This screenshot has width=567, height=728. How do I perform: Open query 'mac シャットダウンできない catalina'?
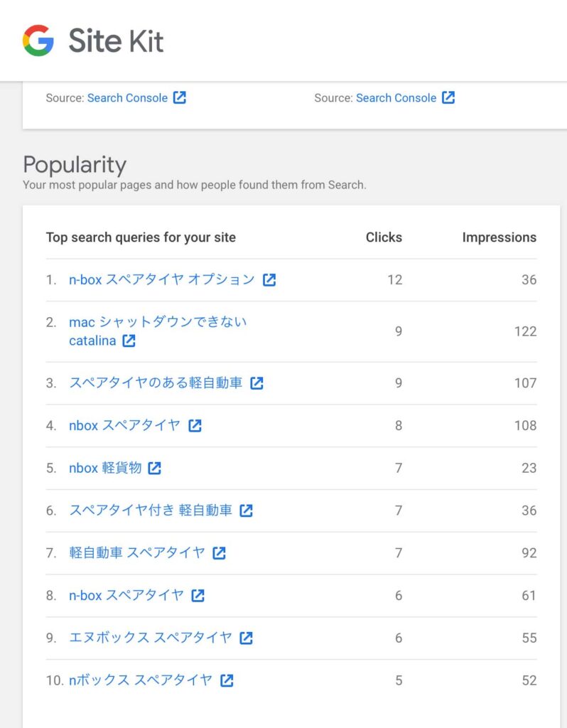click(x=158, y=331)
